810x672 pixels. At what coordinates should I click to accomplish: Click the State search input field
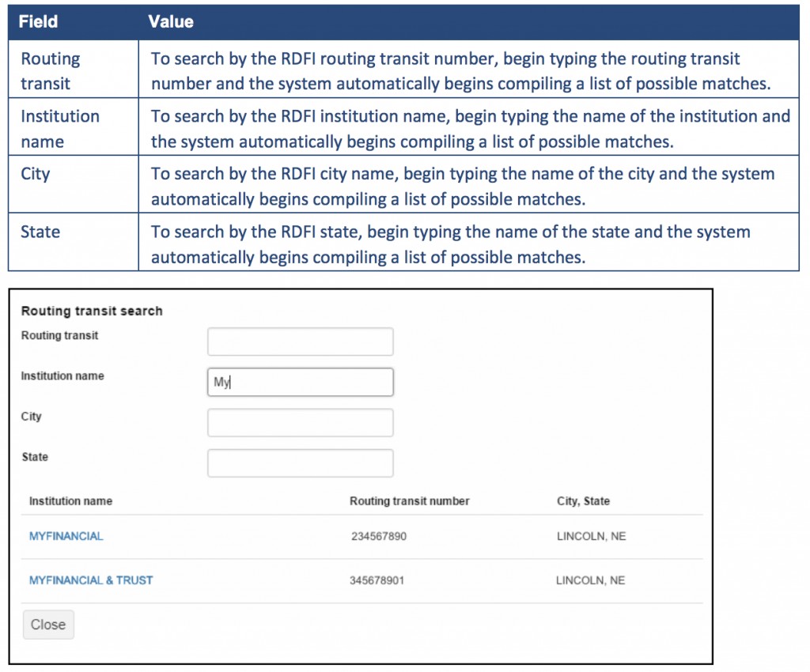click(x=300, y=463)
